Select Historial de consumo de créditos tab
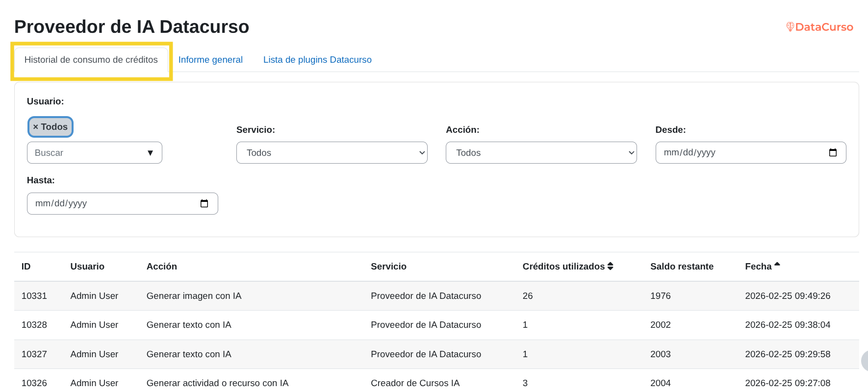Screen dimensions: 868x391 point(91,60)
